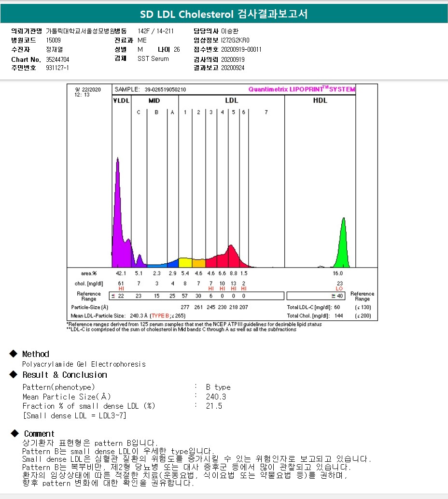Click the 'Comment' section heading
The image size is (448, 499).
coord(39,433)
